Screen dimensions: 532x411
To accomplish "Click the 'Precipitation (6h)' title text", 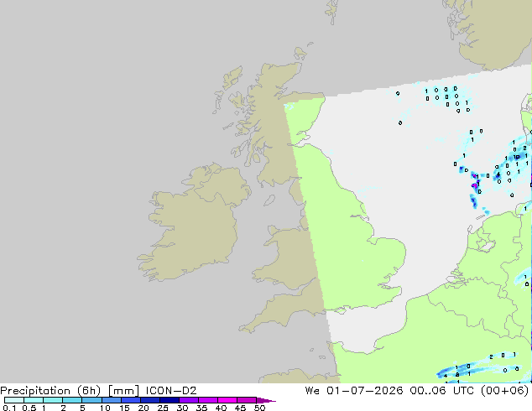I will click(50, 391).
